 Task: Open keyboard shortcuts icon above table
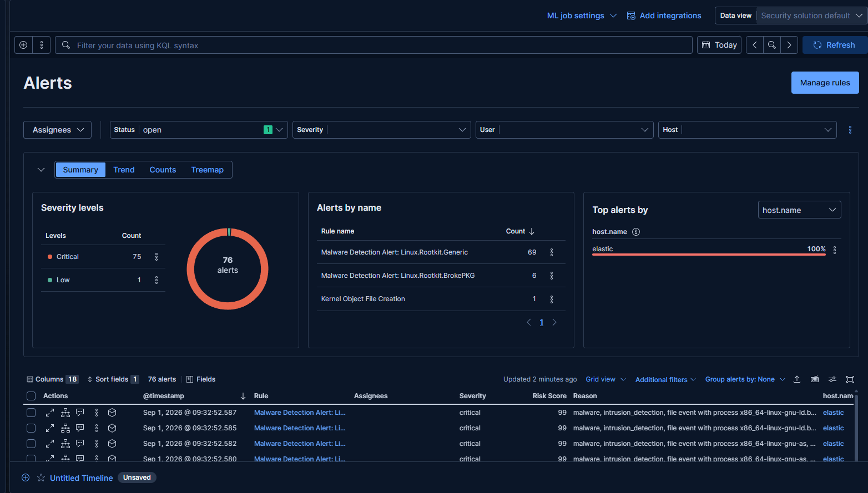815,379
